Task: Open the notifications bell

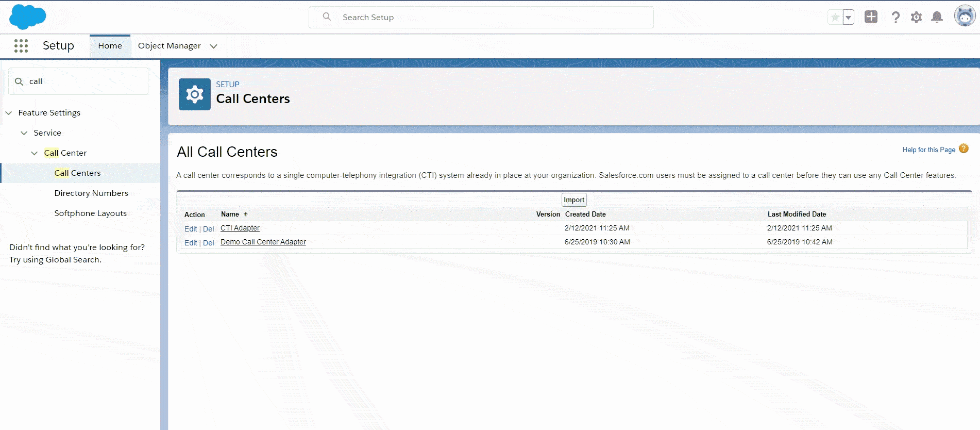Action: click(937, 17)
